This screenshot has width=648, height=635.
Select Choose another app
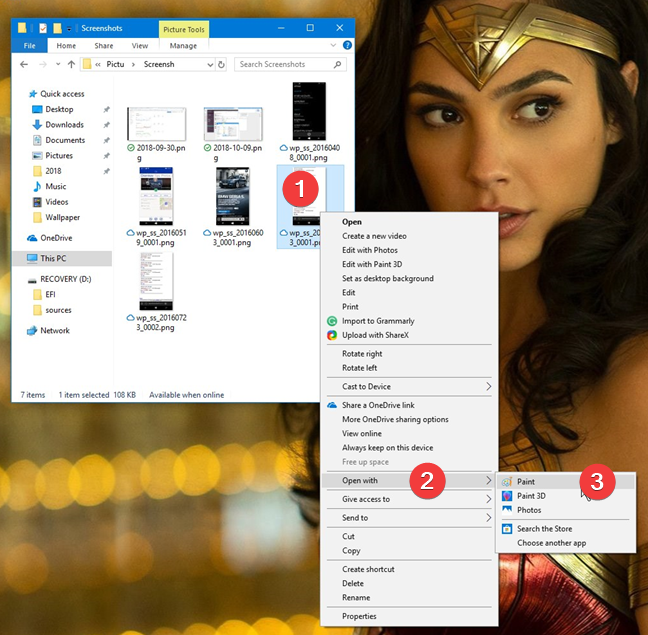tap(552, 543)
